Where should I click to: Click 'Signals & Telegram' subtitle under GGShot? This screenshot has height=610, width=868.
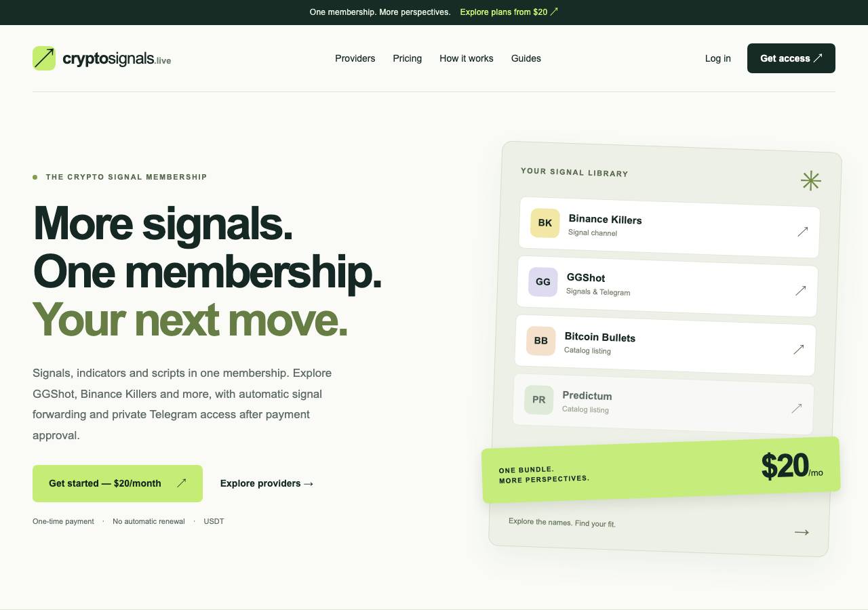tap(598, 291)
